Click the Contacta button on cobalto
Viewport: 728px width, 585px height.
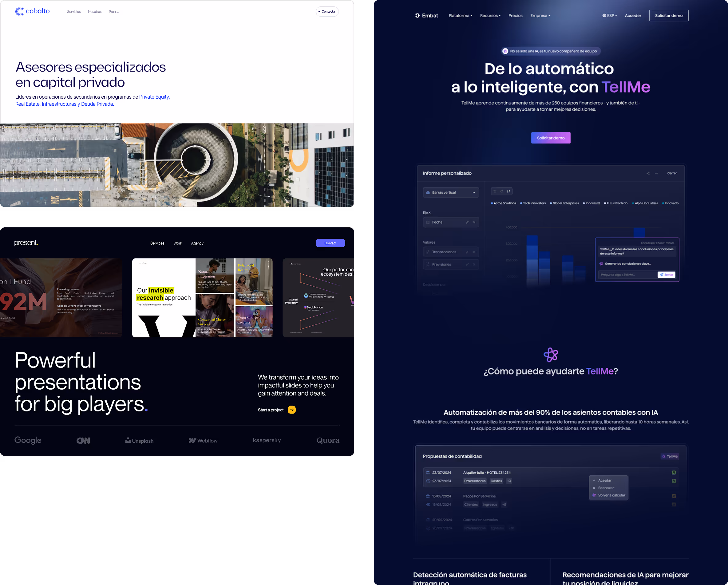[x=327, y=11]
